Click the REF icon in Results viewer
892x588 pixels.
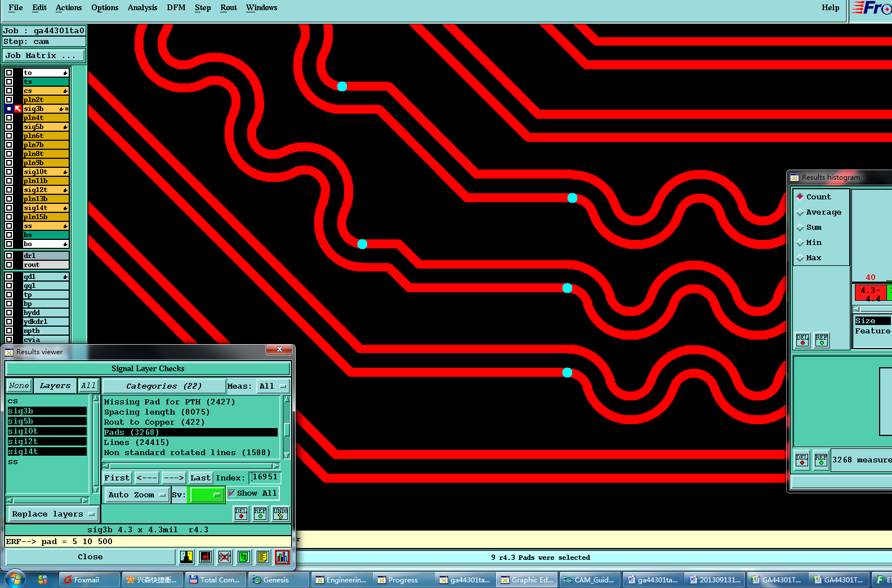[x=260, y=514]
